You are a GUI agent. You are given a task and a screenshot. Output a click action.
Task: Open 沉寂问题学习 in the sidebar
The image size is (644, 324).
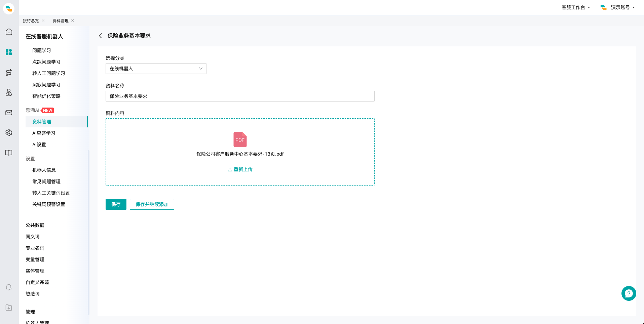pos(46,85)
